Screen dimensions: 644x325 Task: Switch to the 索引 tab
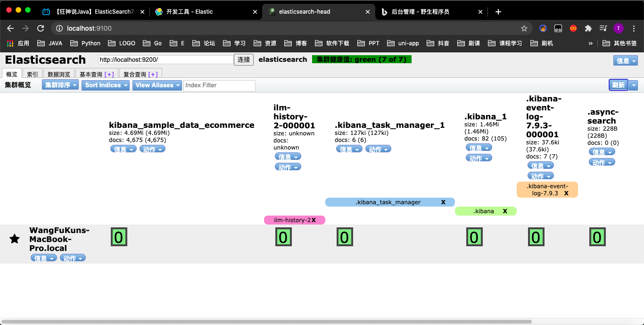(x=33, y=74)
